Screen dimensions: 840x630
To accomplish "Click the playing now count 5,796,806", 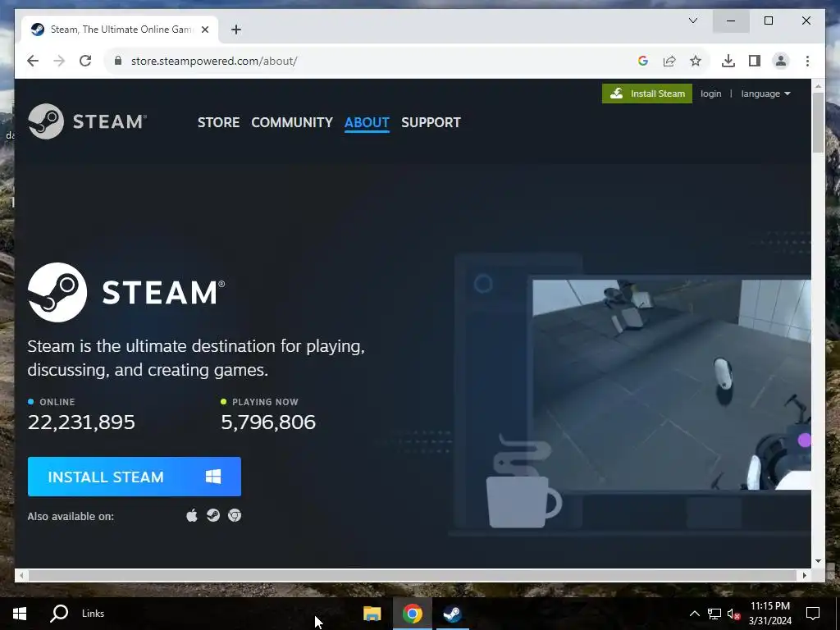I will [x=268, y=422].
